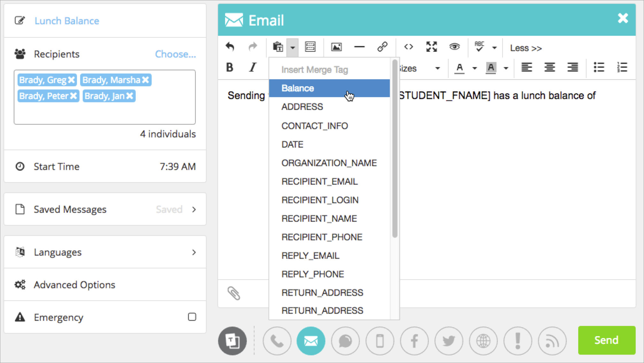Toggle fullscreen editor mode
Viewport: 644px width, 363px height.
tap(431, 47)
